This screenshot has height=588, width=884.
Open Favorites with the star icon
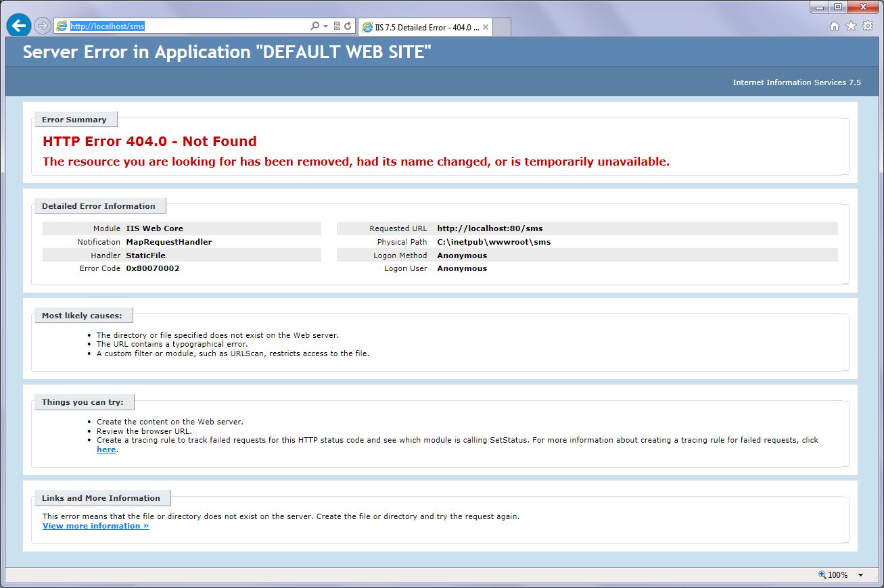point(851,26)
